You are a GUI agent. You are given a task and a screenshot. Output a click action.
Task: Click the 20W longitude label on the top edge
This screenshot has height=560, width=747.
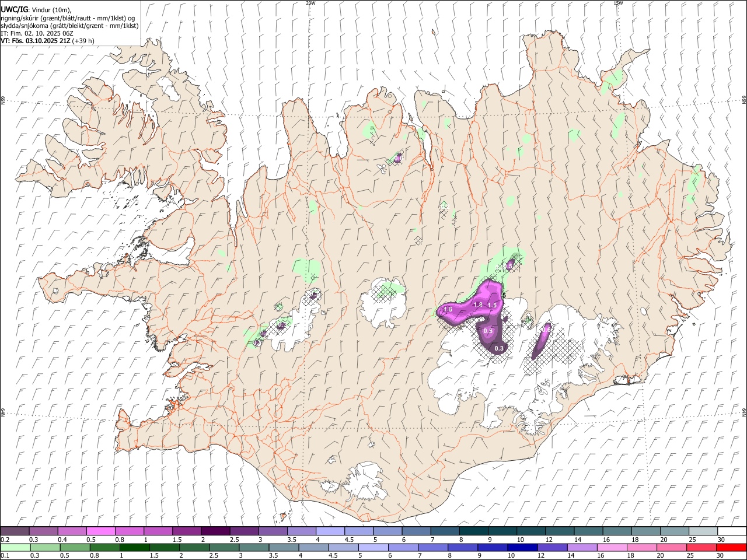click(x=310, y=3)
